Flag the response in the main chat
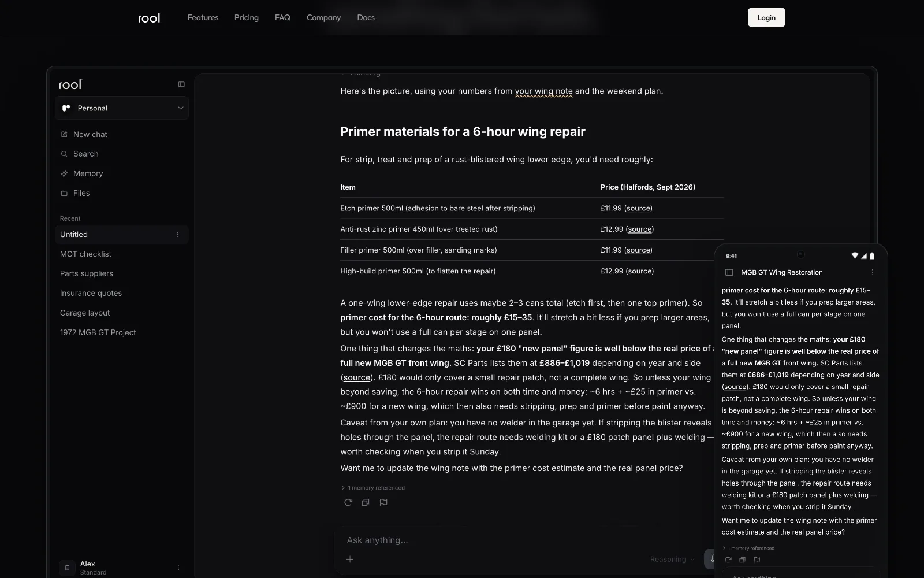This screenshot has width=924, height=578. [x=383, y=502]
